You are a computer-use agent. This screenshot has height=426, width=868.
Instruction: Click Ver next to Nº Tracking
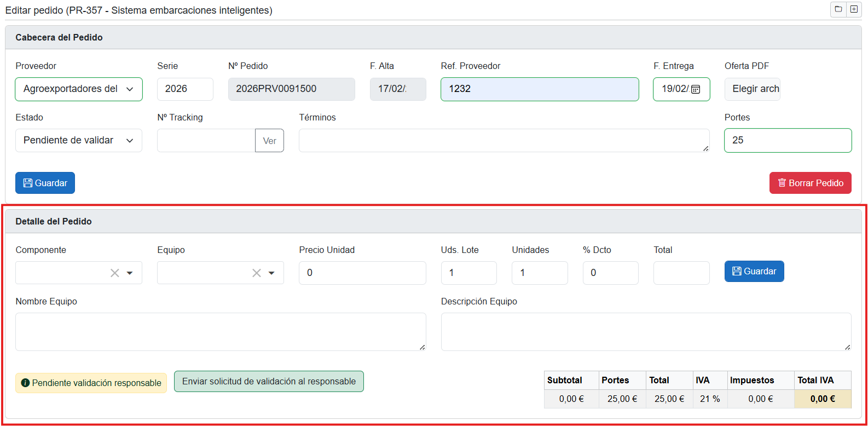coord(269,141)
